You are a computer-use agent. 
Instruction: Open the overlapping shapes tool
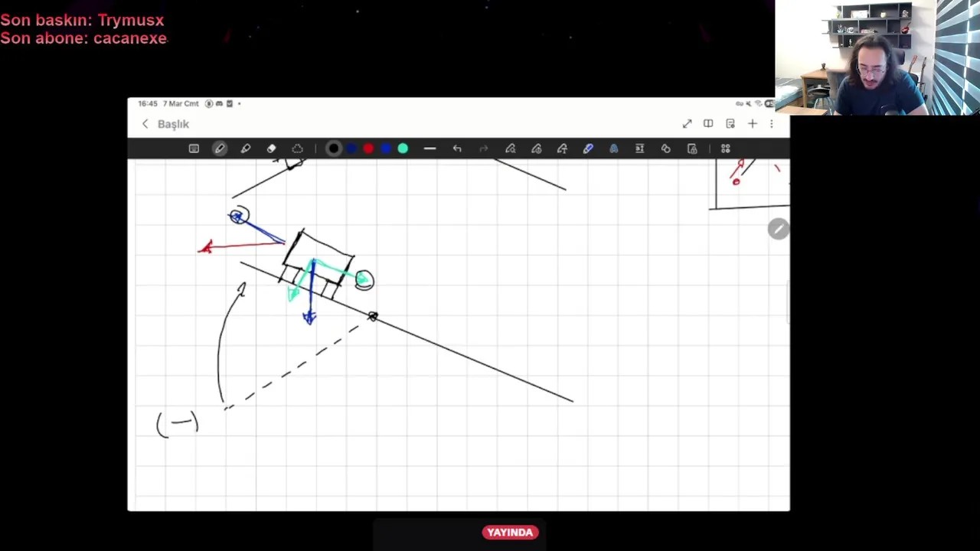[666, 148]
